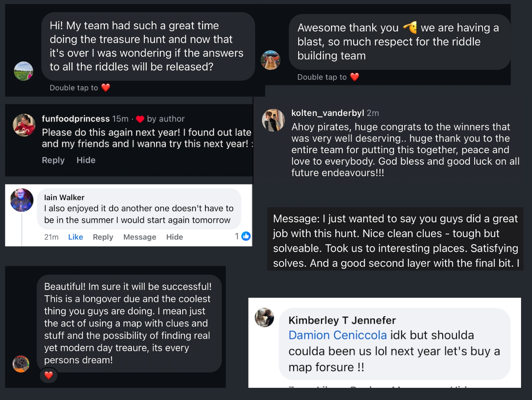Message Iain Walker from comment
The width and height of the screenshot is (532, 400).
pos(140,237)
